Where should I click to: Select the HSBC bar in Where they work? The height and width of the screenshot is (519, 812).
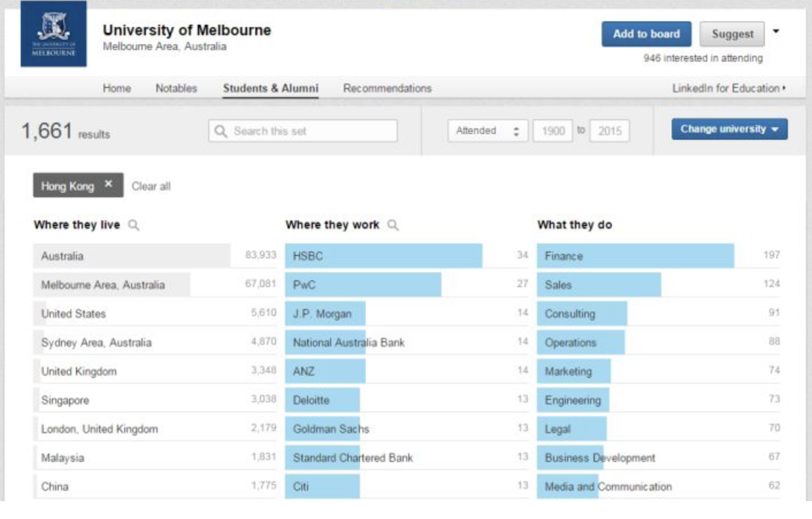tap(383, 256)
